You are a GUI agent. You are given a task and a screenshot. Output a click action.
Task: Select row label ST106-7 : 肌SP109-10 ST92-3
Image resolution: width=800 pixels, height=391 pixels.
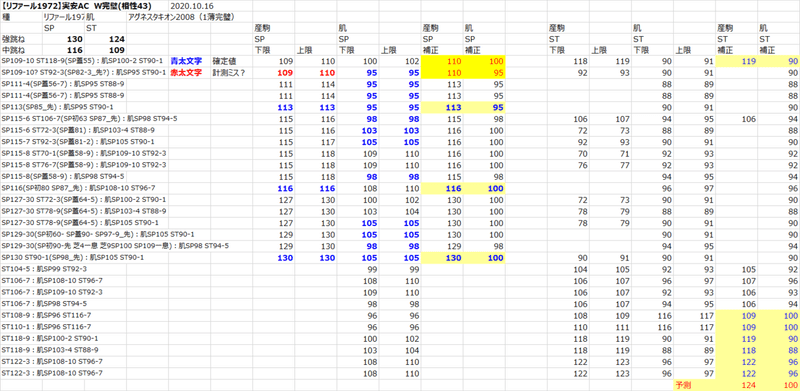click(x=53, y=292)
